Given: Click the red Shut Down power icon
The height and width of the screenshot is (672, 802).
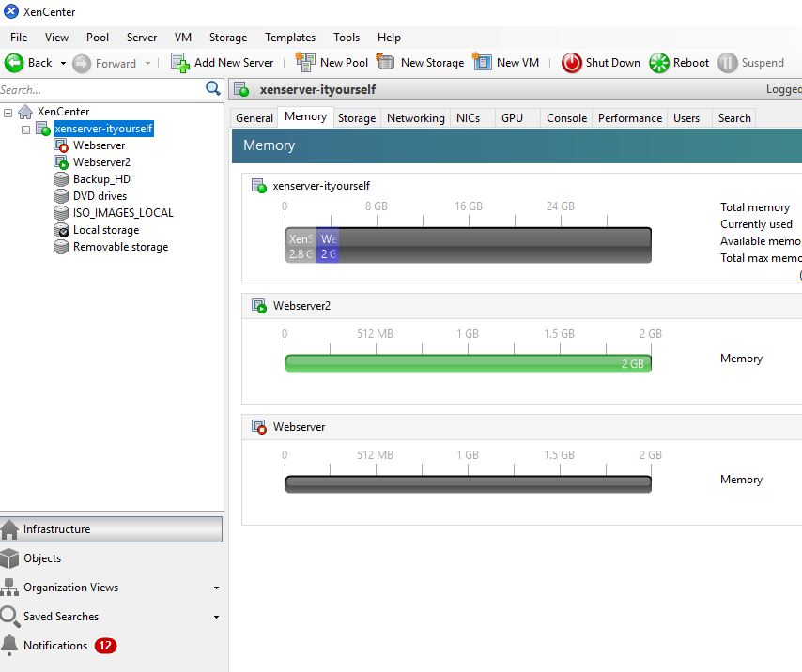Looking at the screenshot, I should [571, 63].
